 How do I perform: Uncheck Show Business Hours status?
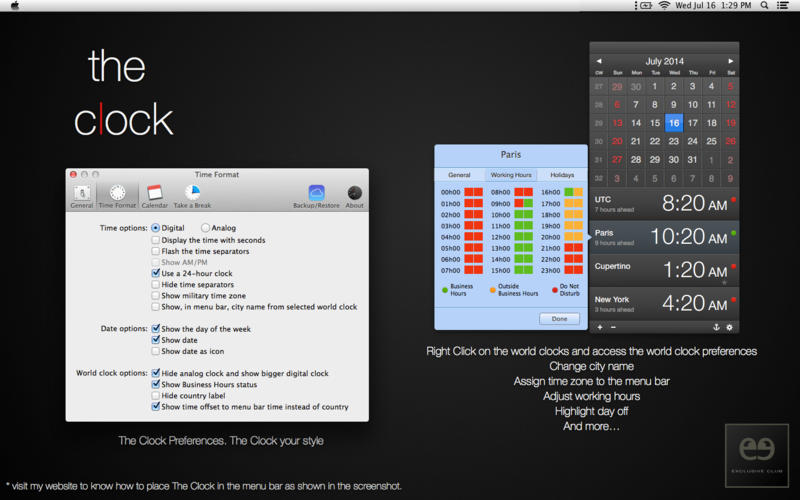point(156,384)
